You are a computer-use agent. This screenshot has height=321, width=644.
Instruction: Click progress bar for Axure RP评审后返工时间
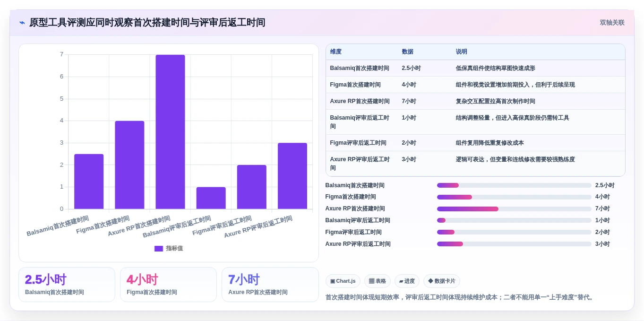[x=514, y=244]
